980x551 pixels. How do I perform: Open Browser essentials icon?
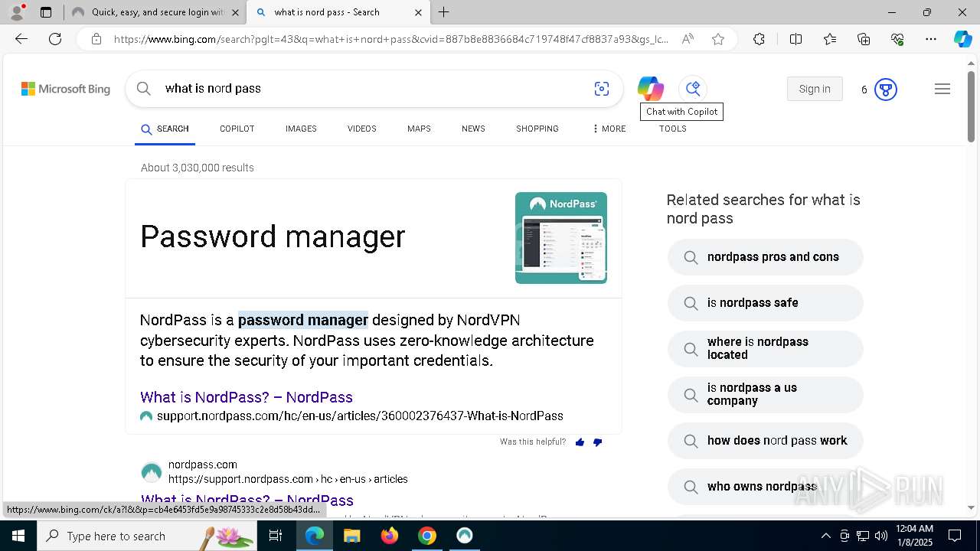(x=897, y=39)
